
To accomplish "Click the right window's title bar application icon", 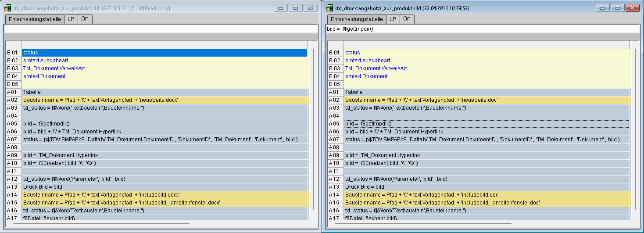I will click(x=329, y=8).
